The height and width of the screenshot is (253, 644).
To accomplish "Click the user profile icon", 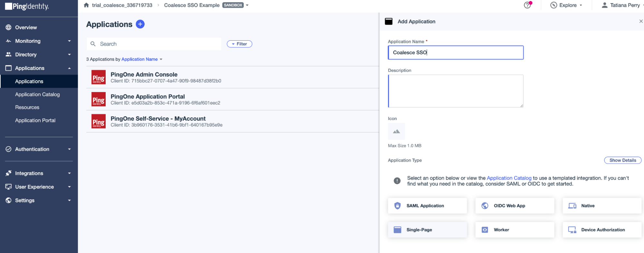I will coord(605,5).
